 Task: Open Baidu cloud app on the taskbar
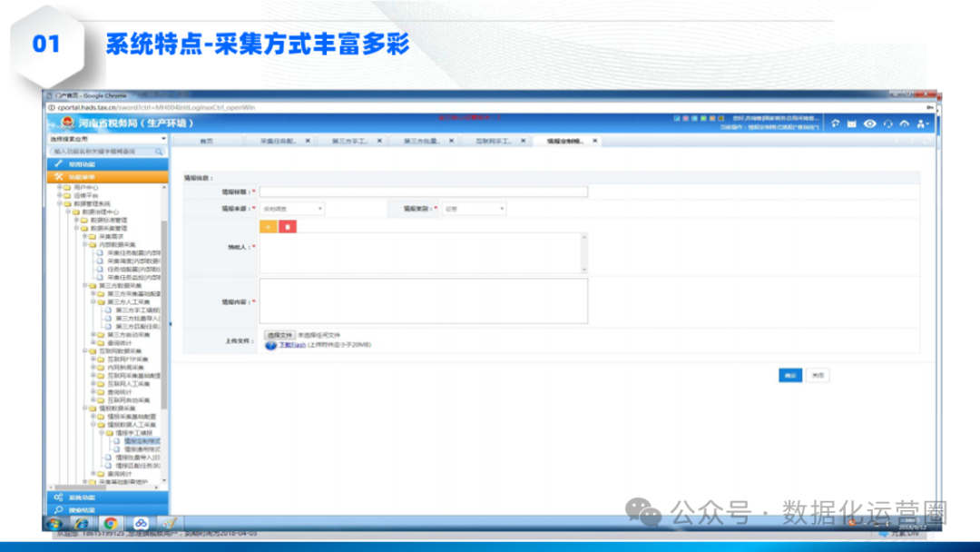pos(141,523)
